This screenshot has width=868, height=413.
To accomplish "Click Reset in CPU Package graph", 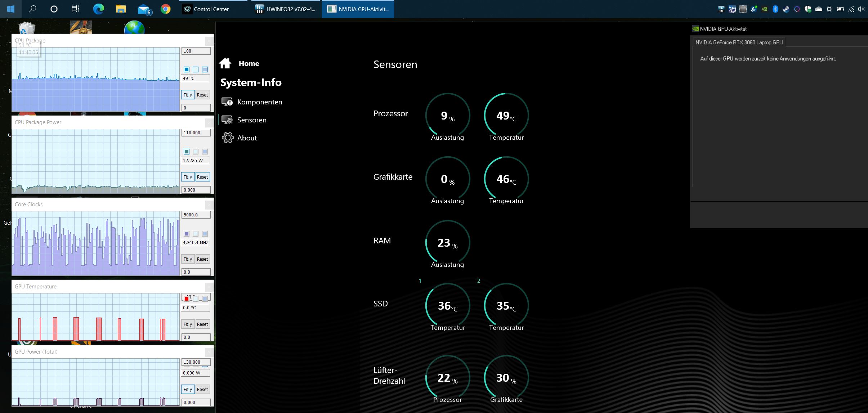I will pyautogui.click(x=202, y=95).
